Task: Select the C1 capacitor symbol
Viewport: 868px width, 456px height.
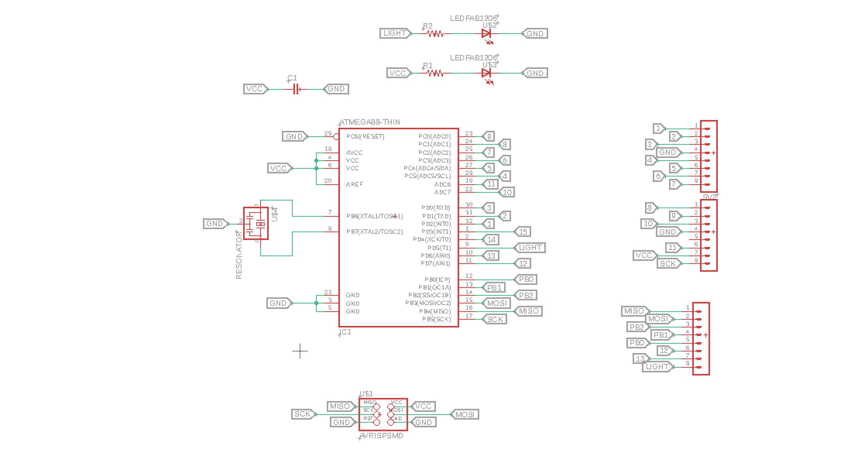Action: (x=296, y=89)
